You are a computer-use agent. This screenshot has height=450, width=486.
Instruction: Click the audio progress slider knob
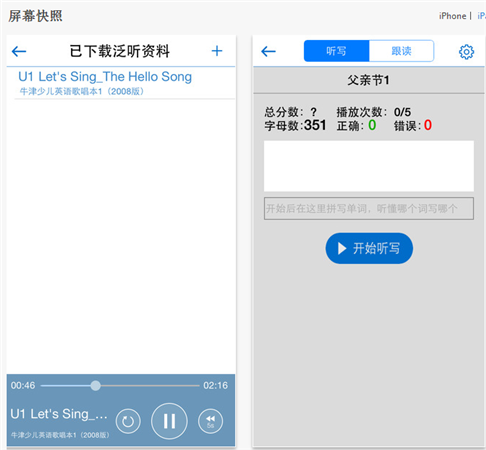[x=96, y=386]
